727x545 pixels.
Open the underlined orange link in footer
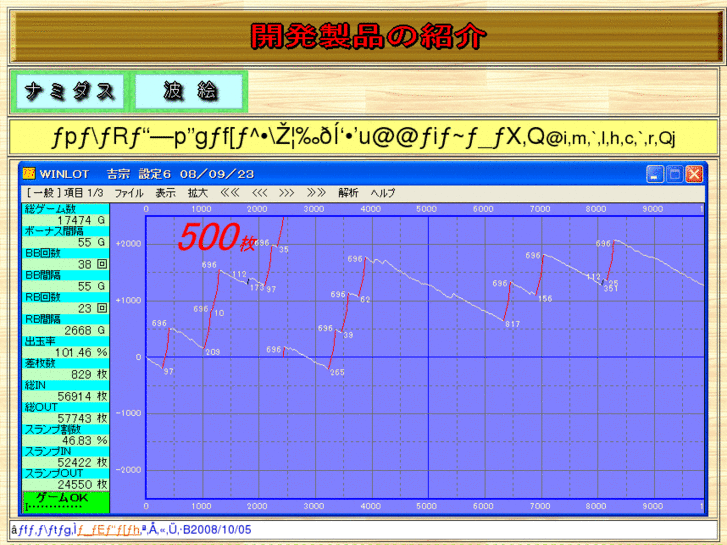[108, 530]
